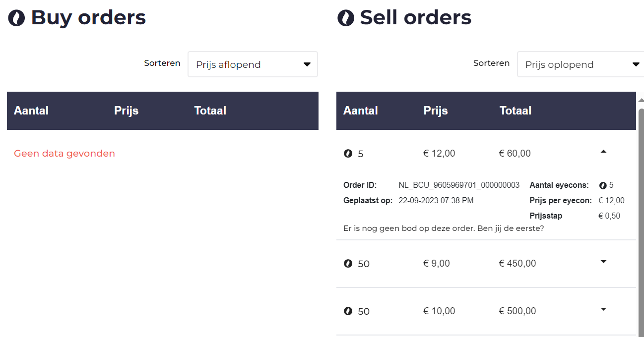Click Totaal column header in Sell orders
This screenshot has width=644, height=337.
coord(515,111)
